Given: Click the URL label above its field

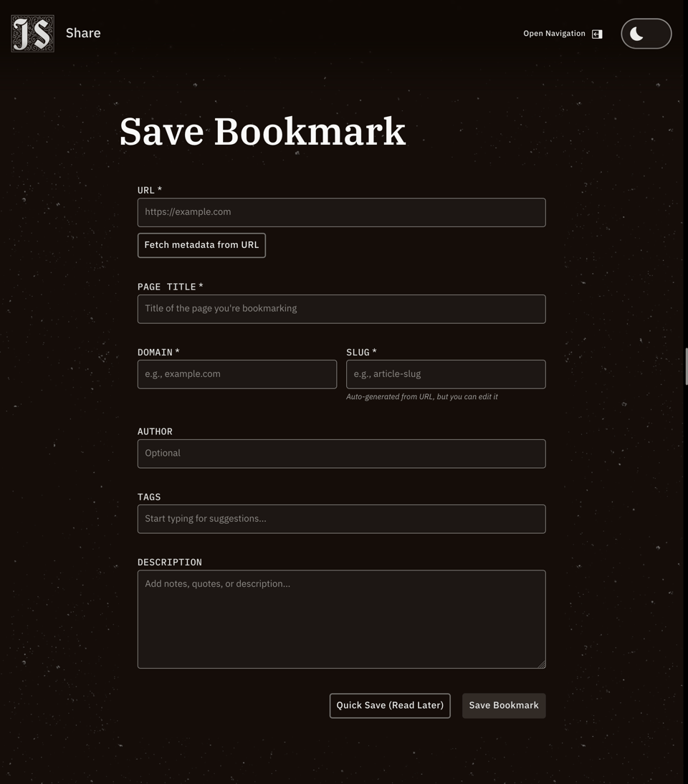Looking at the screenshot, I should click(148, 190).
